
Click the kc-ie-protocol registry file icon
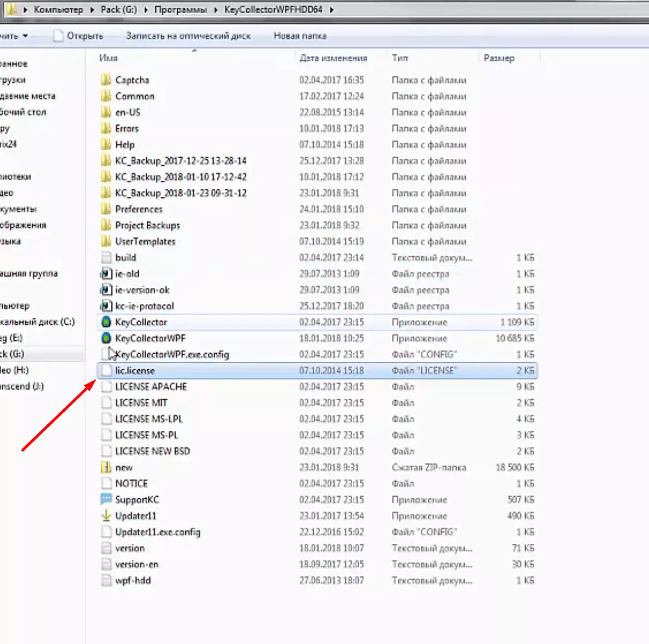click(x=106, y=306)
